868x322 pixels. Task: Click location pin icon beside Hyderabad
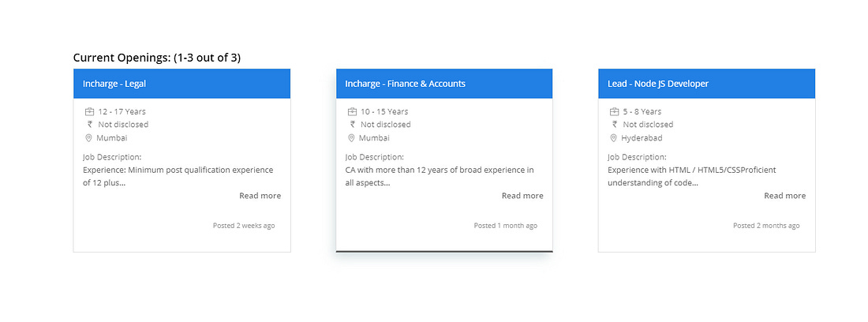pyautogui.click(x=613, y=138)
